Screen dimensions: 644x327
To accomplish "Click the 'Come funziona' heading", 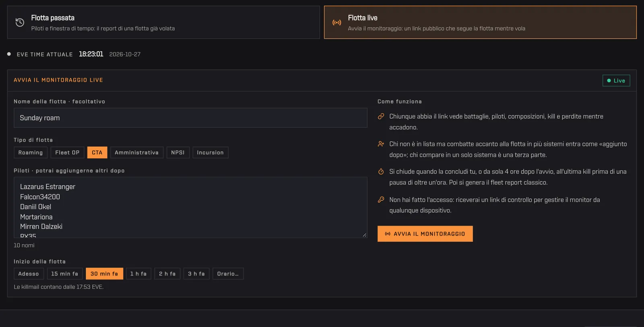I will click(400, 101).
